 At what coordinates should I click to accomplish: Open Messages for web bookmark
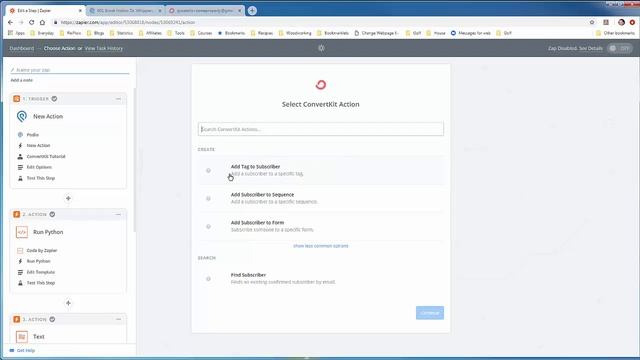click(x=471, y=33)
